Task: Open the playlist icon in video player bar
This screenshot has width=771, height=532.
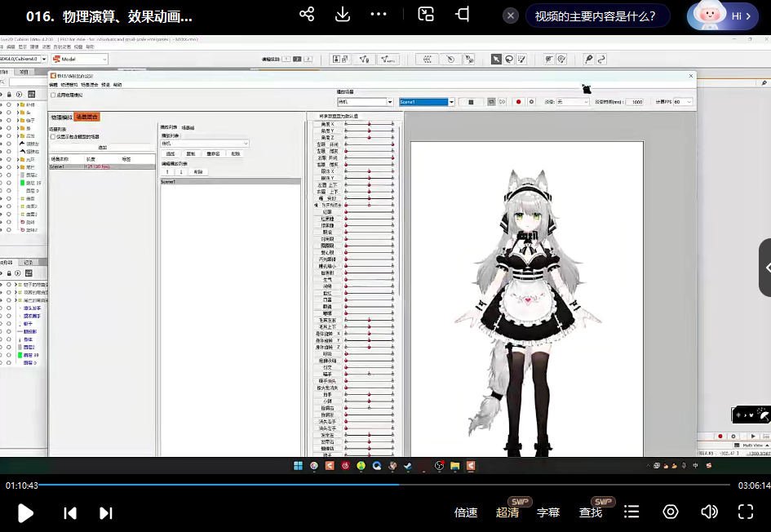Action: [x=631, y=512]
